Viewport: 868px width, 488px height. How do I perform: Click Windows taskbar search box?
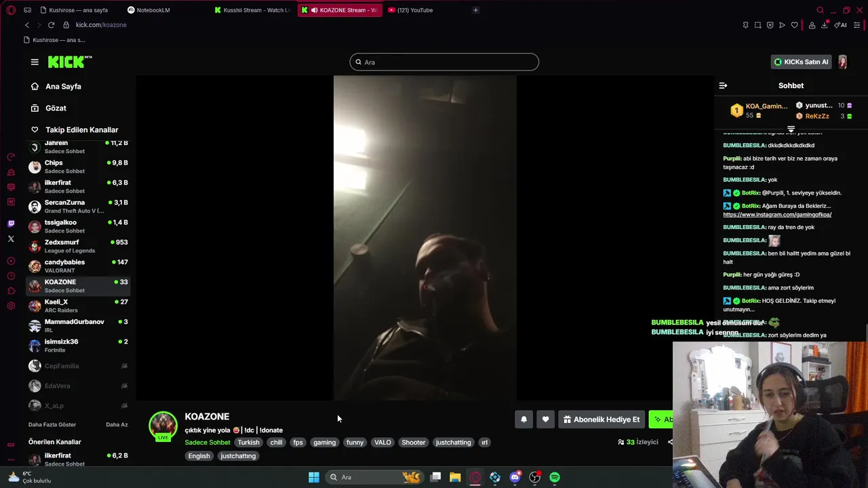[x=374, y=477]
